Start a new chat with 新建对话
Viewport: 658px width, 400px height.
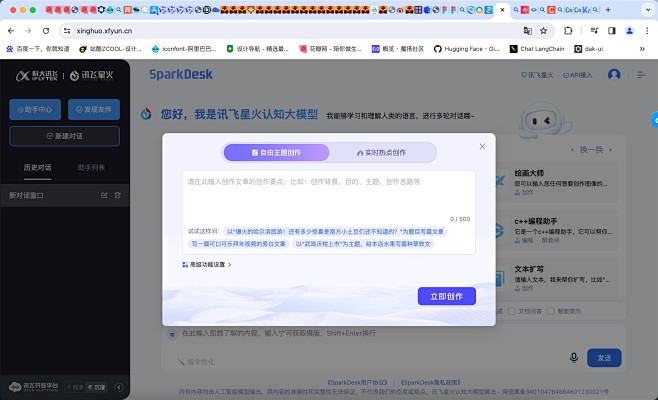point(64,136)
